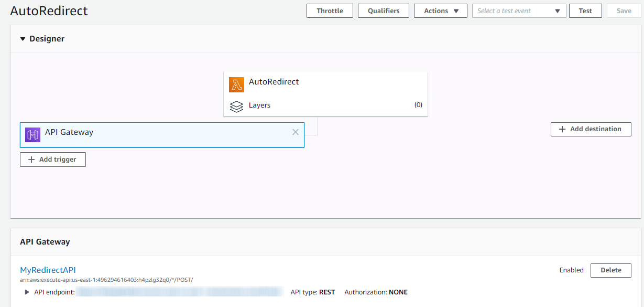Image resolution: width=644 pixels, height=307 pixels.
Task: Delete the MyRedirectAPI trigger
Action: click(x=611, y=270)
